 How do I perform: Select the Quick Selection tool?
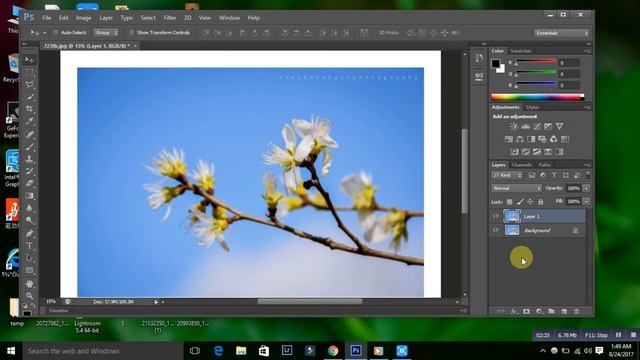[29, 97]
